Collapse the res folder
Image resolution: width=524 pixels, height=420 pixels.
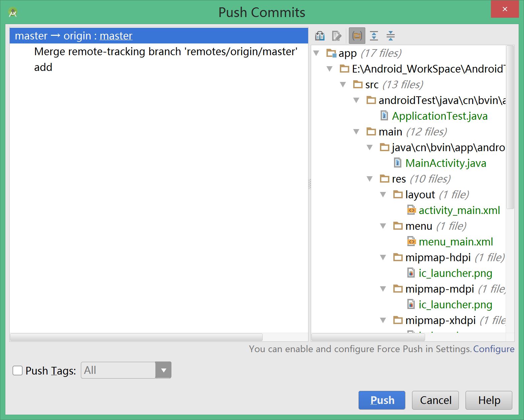pos(370,179)
